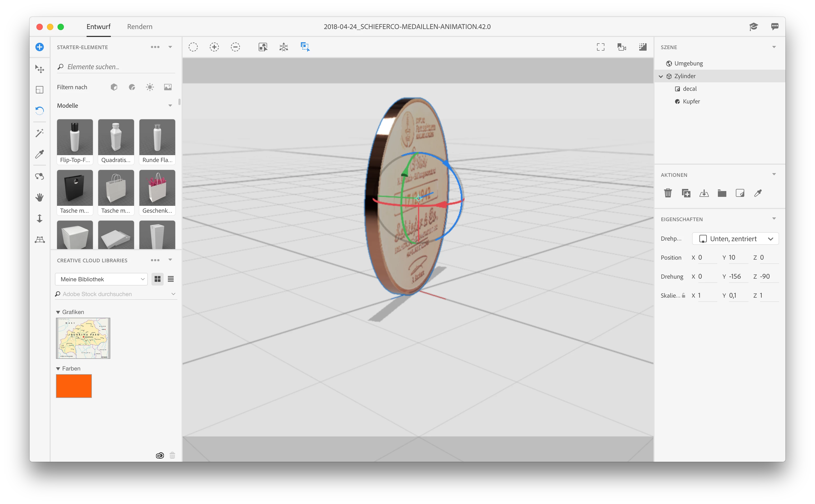Switch library to grid view
The image size is (815, 504).
157,279
